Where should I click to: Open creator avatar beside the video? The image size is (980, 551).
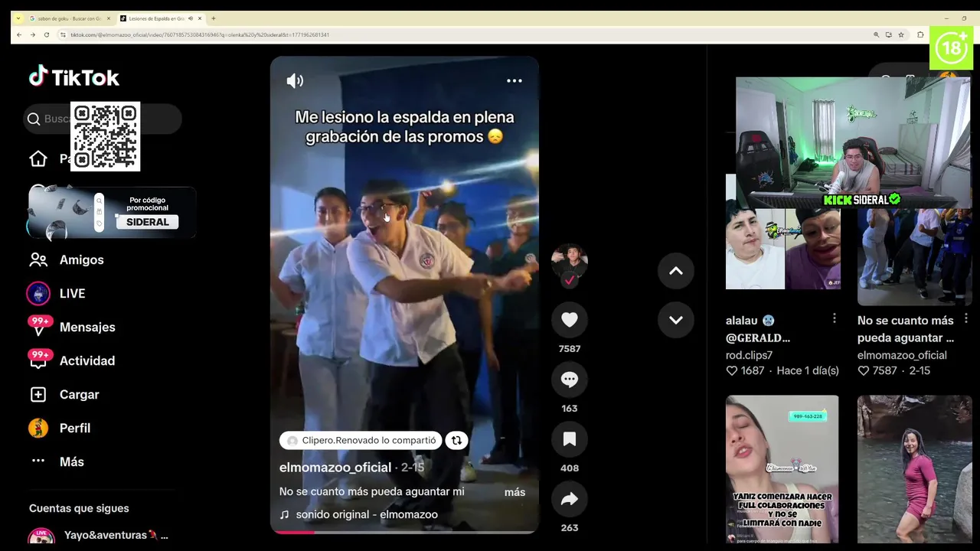click(x=569, y=262)
